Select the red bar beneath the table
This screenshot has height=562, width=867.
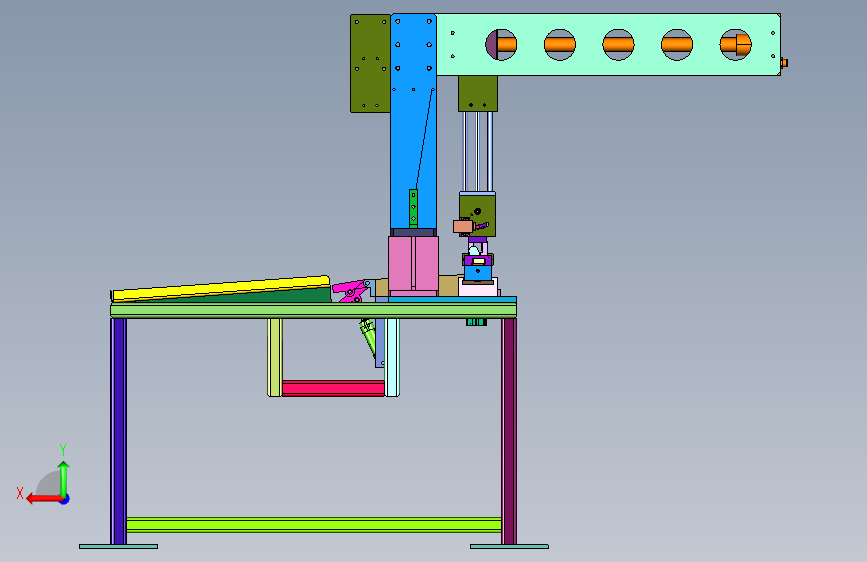pyautogui.click(x=333, y=388)
